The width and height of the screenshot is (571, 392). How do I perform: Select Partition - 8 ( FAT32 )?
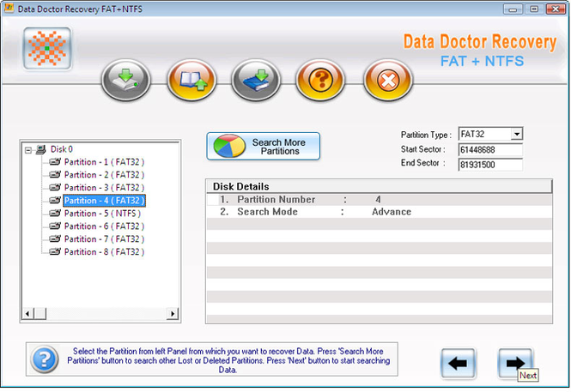[x=104, y=251]
